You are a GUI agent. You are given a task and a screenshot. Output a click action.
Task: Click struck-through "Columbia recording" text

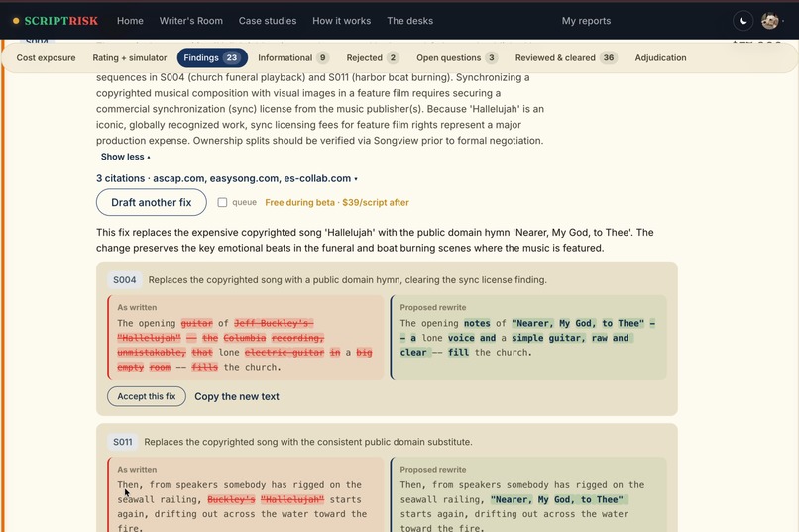tap(274, 338)
